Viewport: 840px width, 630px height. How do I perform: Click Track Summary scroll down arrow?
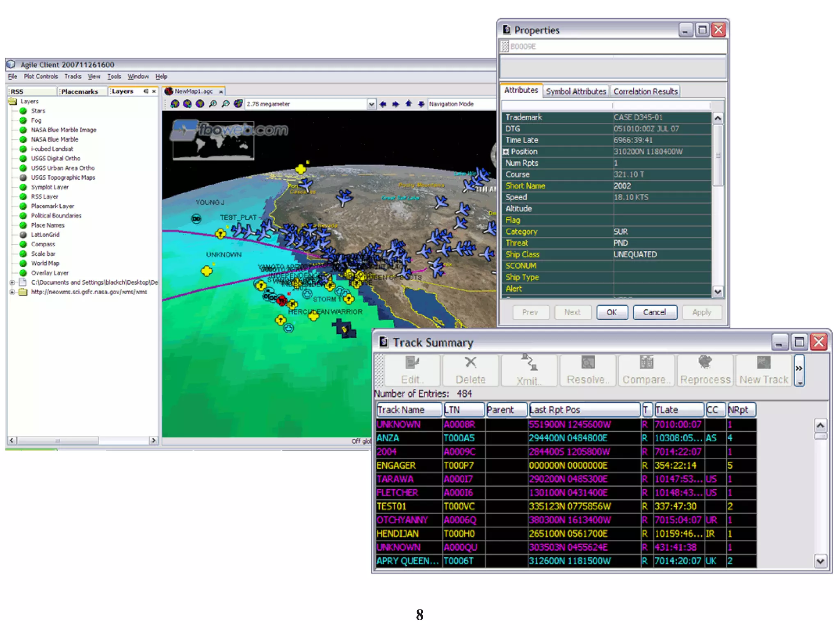point(820,561)
